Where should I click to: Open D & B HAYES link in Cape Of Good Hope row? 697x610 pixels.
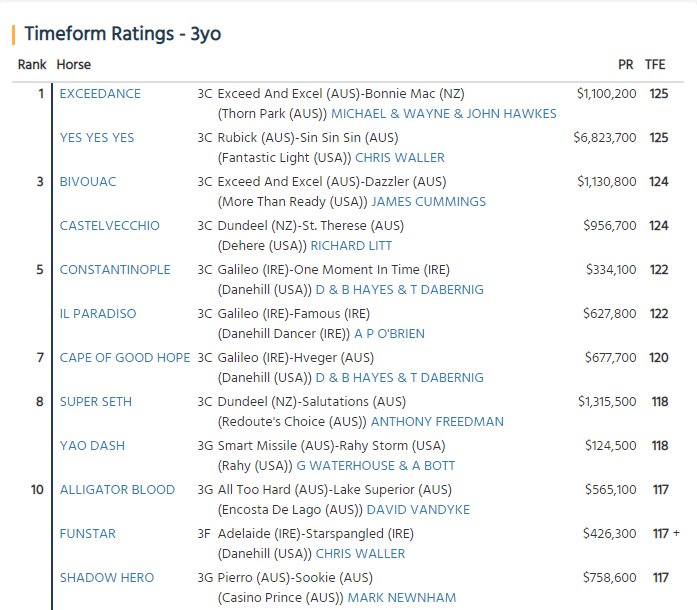pos(399,378)
